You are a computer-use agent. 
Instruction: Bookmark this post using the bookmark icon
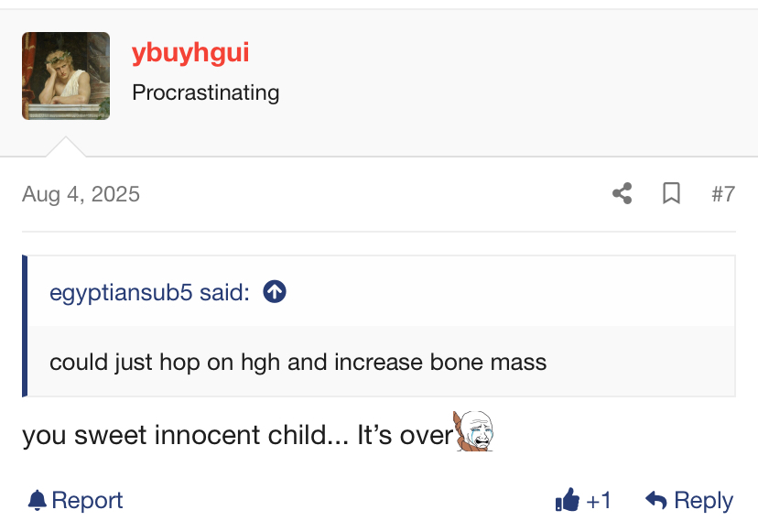click(x=671, y=194)
